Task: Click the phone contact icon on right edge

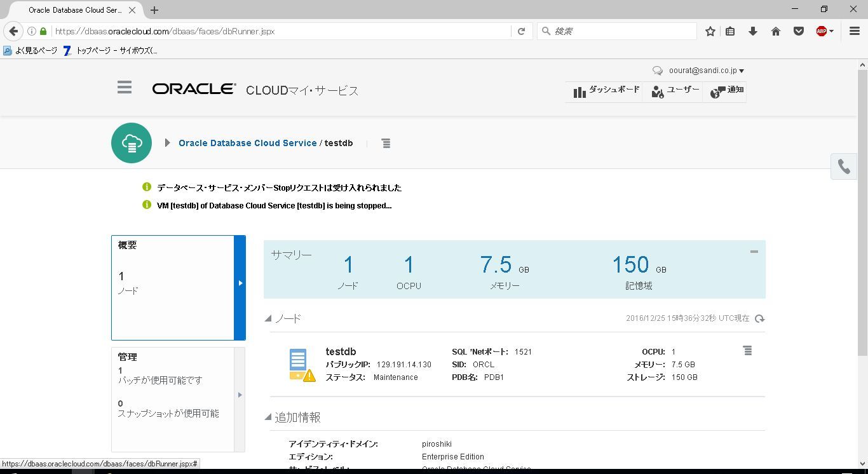Action: tap(844, 166)
